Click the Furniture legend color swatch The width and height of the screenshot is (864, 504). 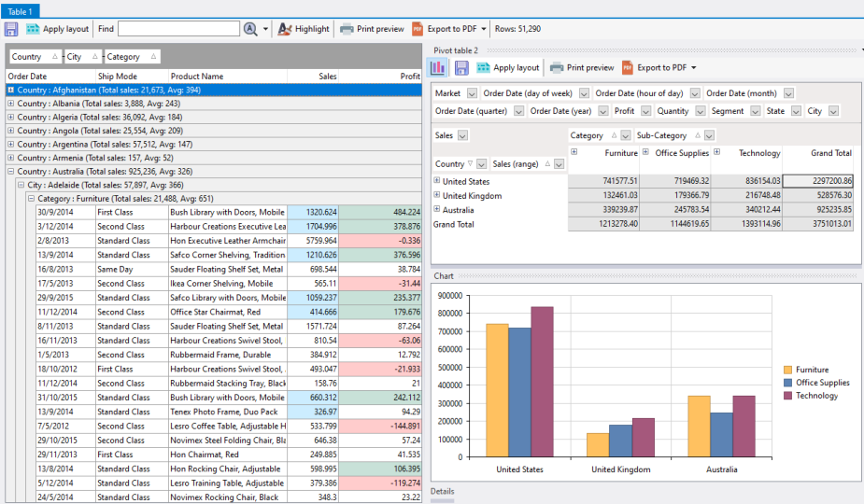[787, 370]
